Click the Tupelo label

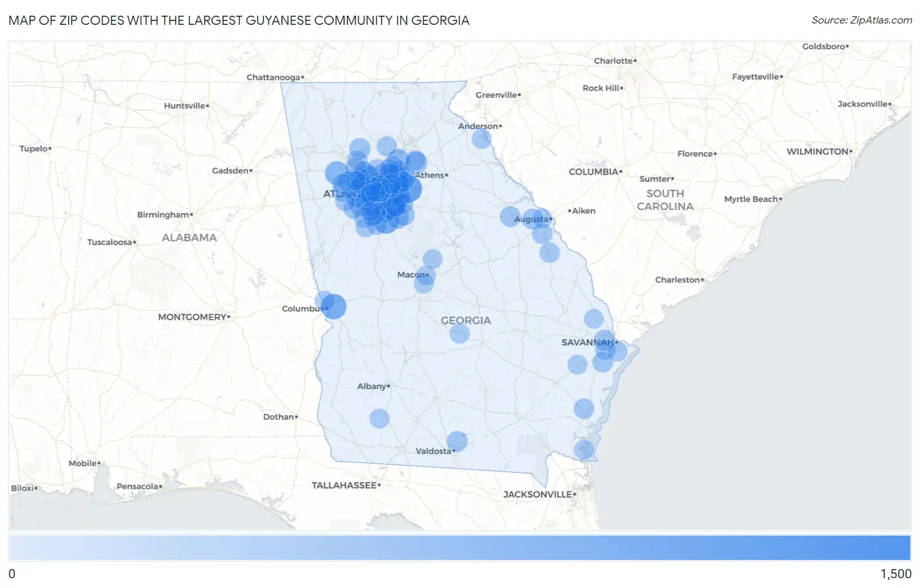(34, 148)
